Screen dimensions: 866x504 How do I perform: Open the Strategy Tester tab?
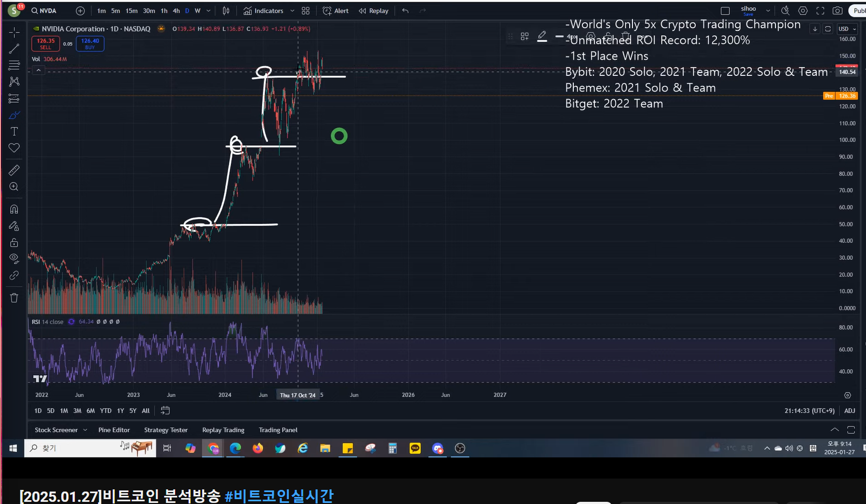[x=166, y=430]
